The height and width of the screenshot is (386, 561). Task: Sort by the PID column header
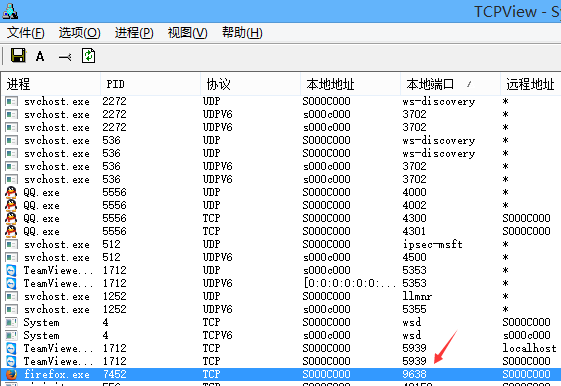pos(150,84)
